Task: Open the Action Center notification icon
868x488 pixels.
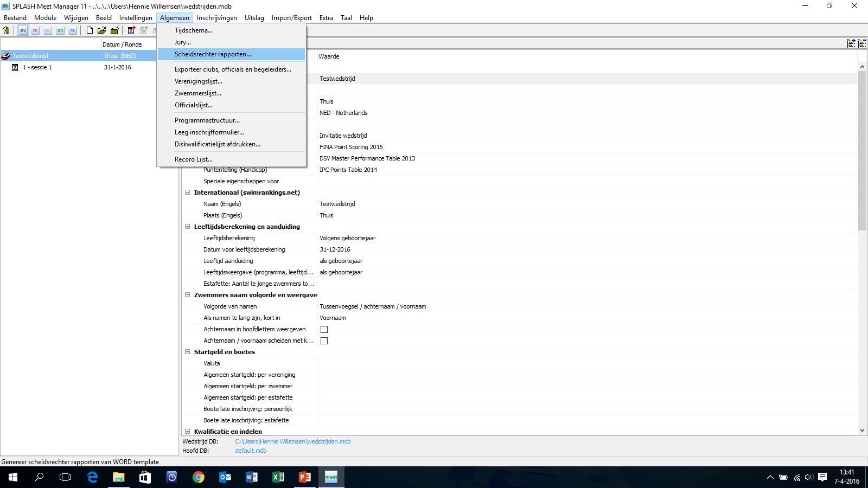Action: coord(822,477)
